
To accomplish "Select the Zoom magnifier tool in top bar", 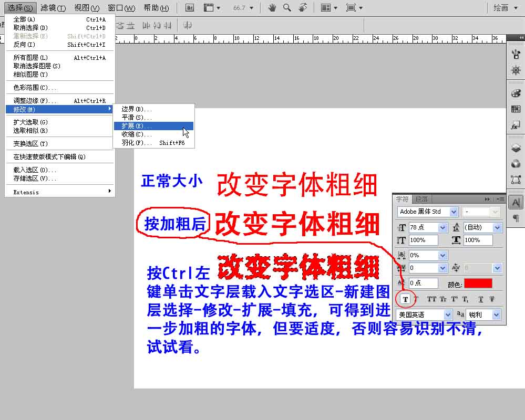I will click(x=287, y=8).
